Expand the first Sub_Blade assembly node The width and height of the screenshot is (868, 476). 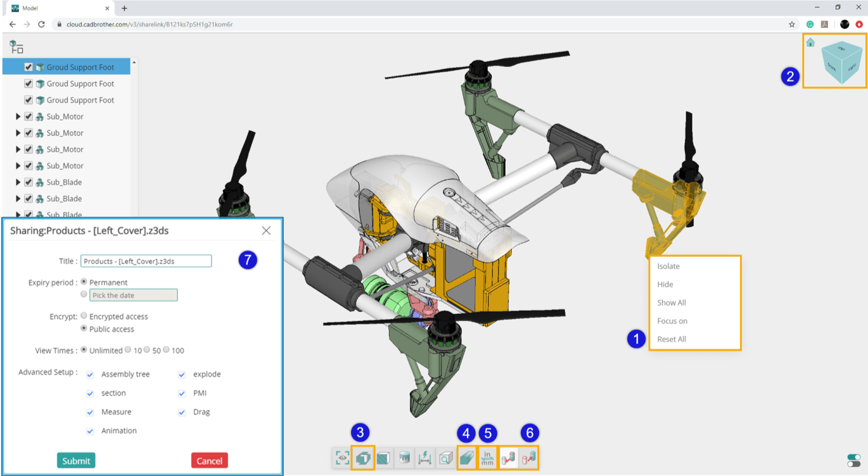(17, 182)
